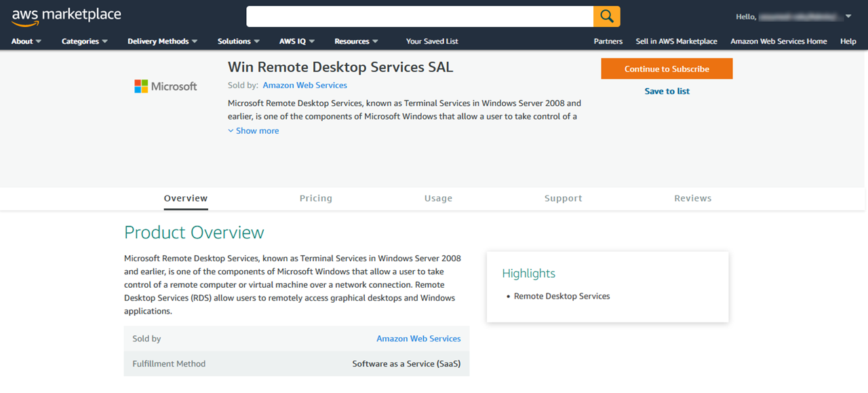Click the Save to list link
This screenshot has width=868, height=393.
[x=667, y=91]
